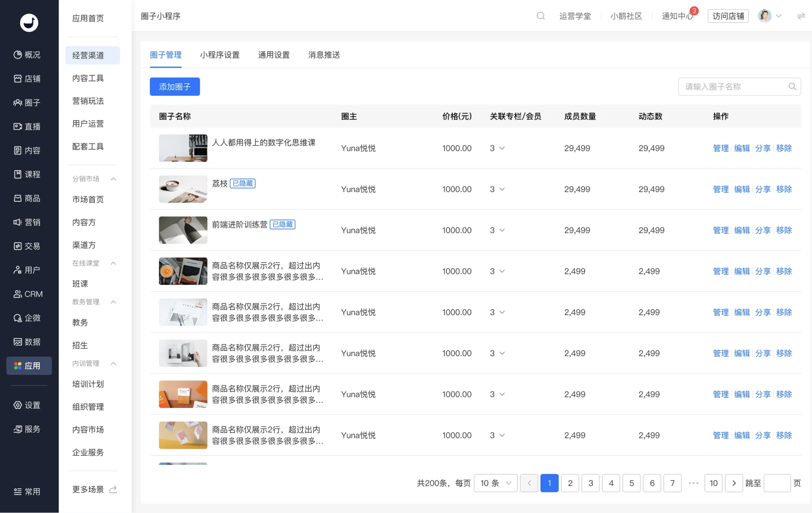Image resolution: width=812 pixels, height=513 pixels.
Task: Click the 课程 sidebar icon
Action: click(x=18, y=174)
